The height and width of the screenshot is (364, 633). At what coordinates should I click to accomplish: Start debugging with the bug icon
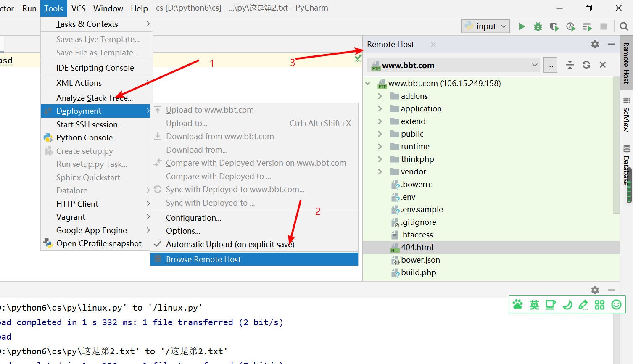(x=538, y=26)
